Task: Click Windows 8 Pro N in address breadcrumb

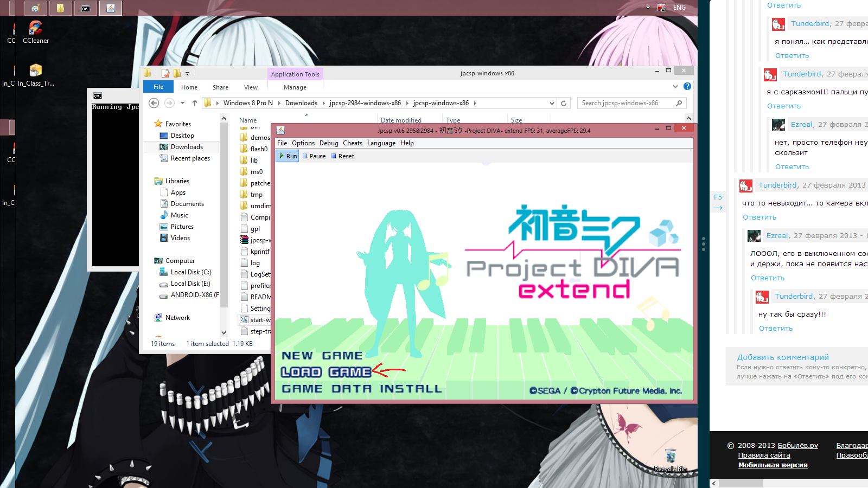Action: tap(248, 103)
